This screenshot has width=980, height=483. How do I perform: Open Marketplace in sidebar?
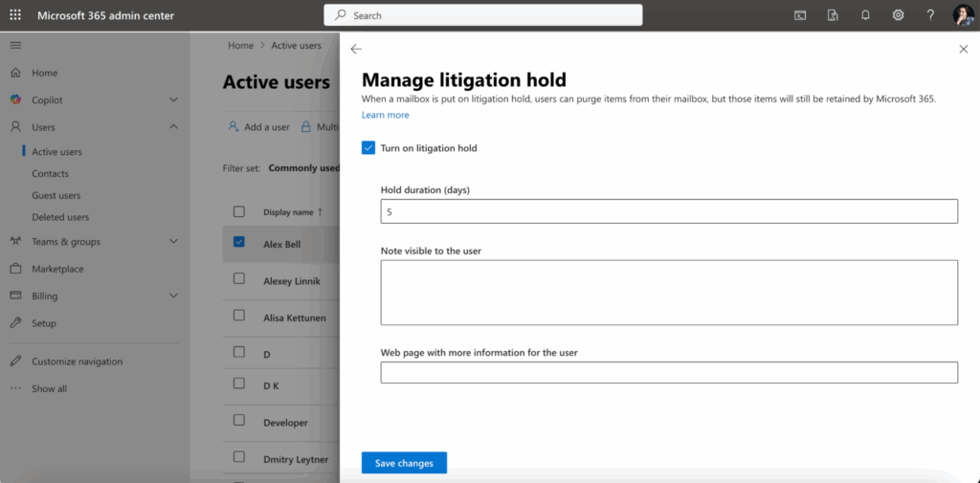57,269
